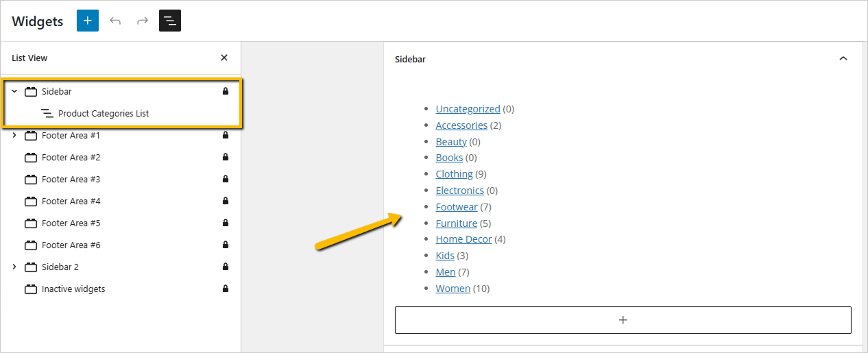The height and width of the screenshot is (353, 868).
Task: Expand the Sidebar 2 tree item
Action: (x=14, y=267)
